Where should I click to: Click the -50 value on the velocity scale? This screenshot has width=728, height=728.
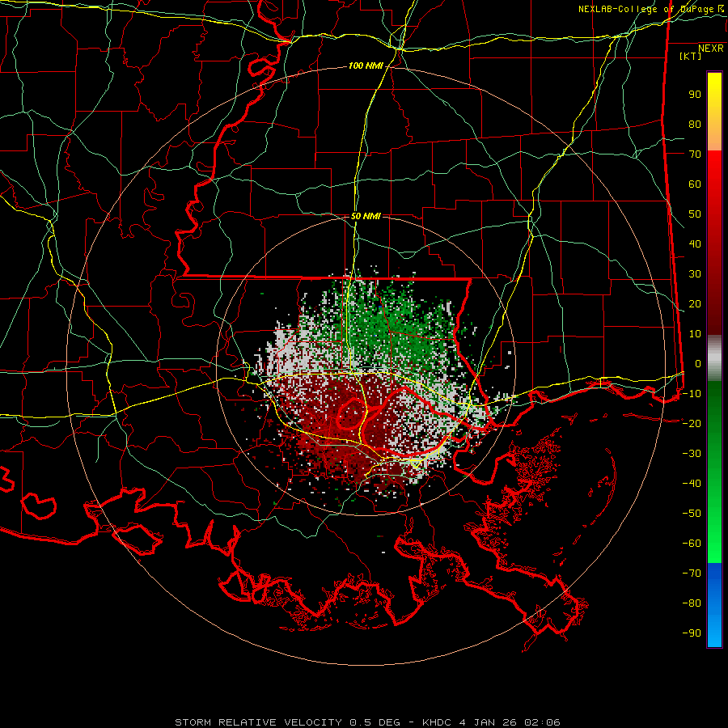tap(692, 513)
